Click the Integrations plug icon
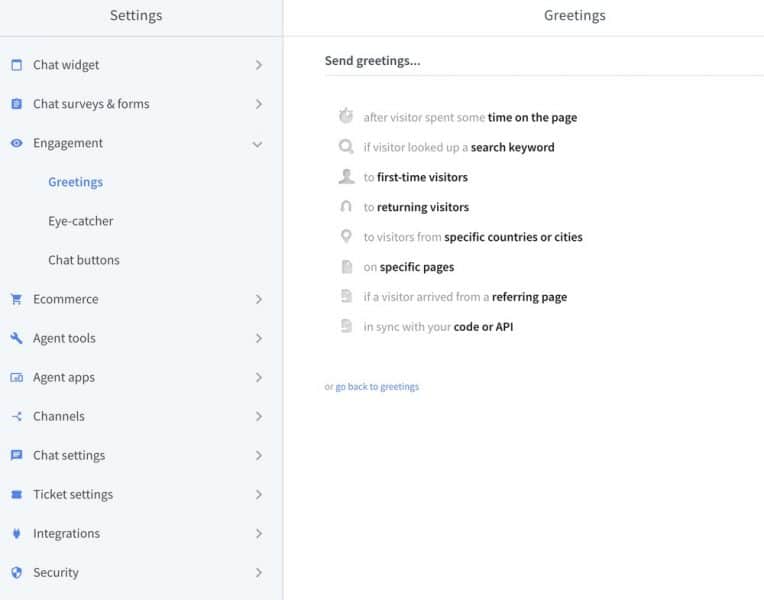This screenshot has width=764, height=600. click(16, 533)
